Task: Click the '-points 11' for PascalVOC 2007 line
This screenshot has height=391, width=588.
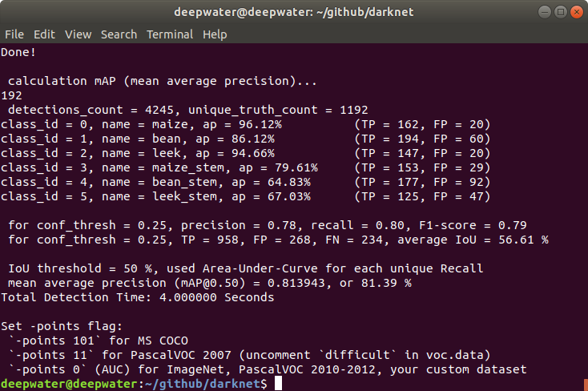Action: pyautogui.click(x=249, y=356)
